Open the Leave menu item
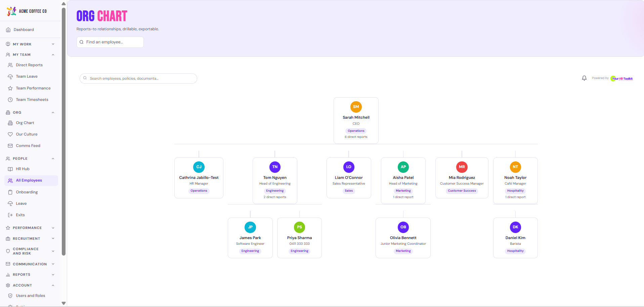 click(31, 204)
